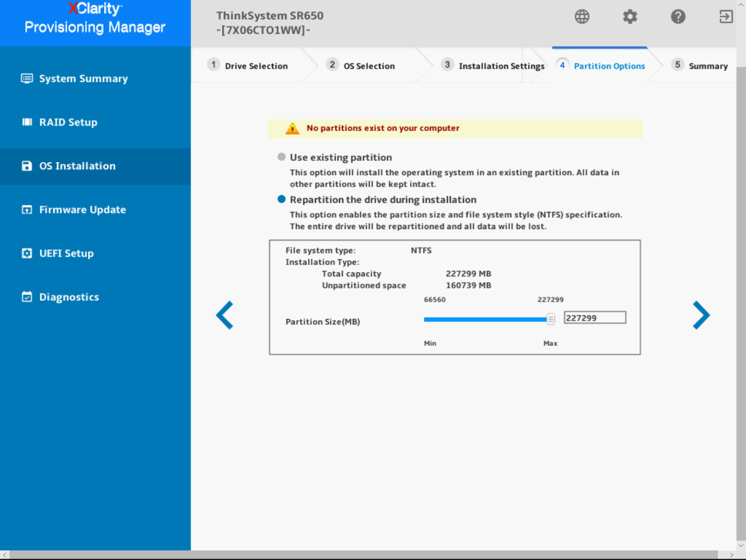Screen dimensions: 746x560
Task: Click the '160739 MB' unpartitioned space value
Action: point(468,285)
